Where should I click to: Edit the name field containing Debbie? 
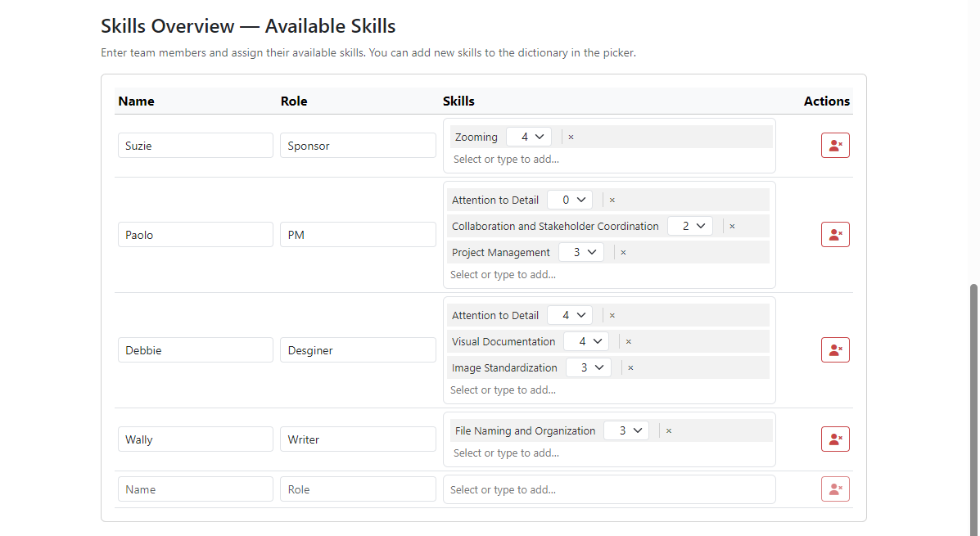(196, 350)
